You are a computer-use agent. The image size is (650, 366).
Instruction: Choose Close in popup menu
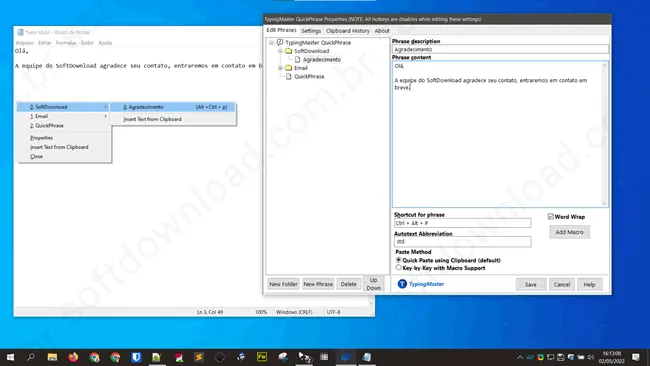63,156
